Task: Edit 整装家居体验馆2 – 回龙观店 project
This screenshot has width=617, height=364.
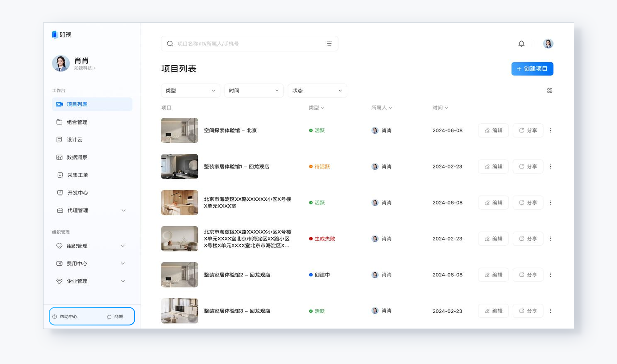Action: [493, 275]
